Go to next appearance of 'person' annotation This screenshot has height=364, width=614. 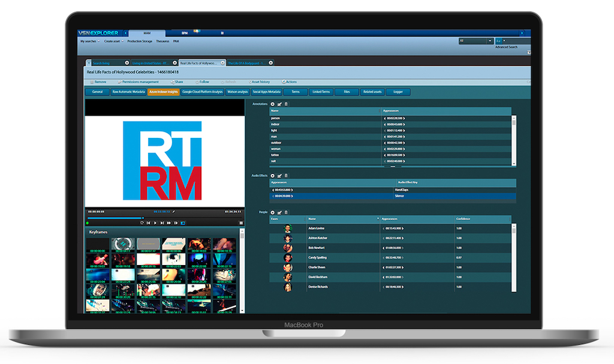pos(404,118)
